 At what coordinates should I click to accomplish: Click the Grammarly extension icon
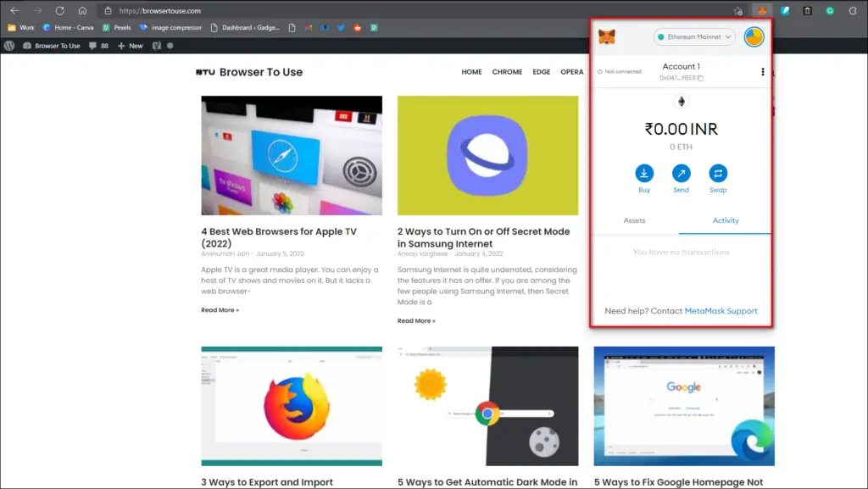coord(830,10)
